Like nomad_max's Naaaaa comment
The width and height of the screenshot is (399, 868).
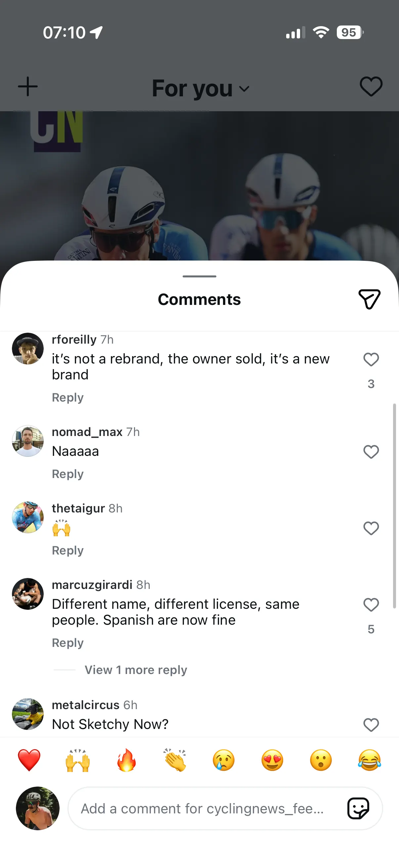(371, 452)
